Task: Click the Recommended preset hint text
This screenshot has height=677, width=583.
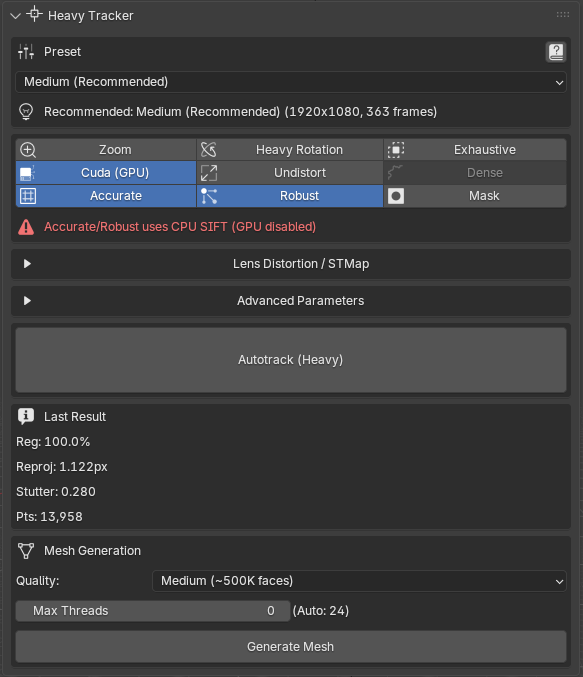Action: pyautogui.click(x=240, y=112)
